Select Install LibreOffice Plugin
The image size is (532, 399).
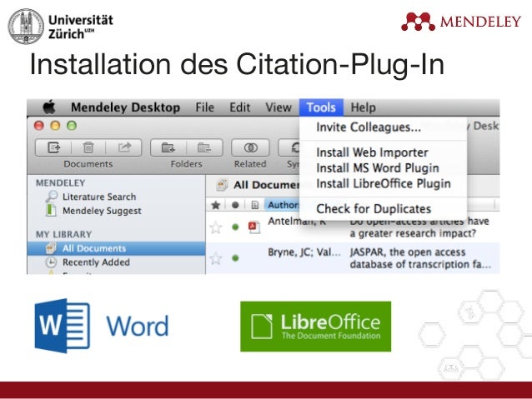[384, 184]
